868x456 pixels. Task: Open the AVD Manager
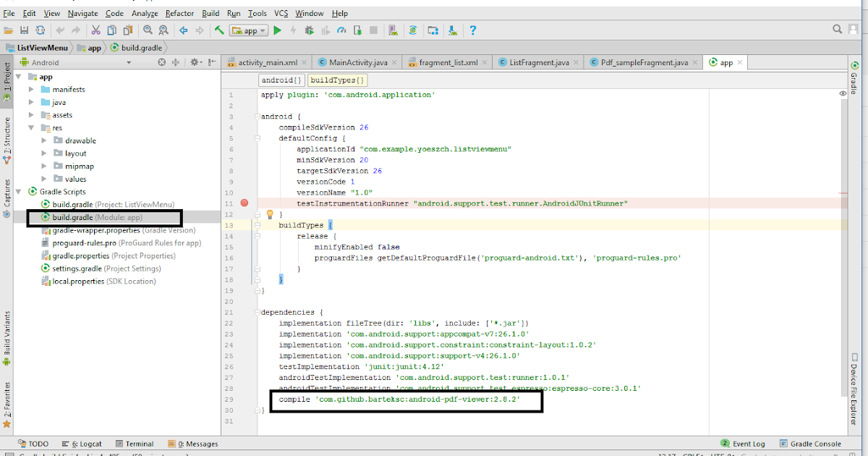(x=393, y=30)
